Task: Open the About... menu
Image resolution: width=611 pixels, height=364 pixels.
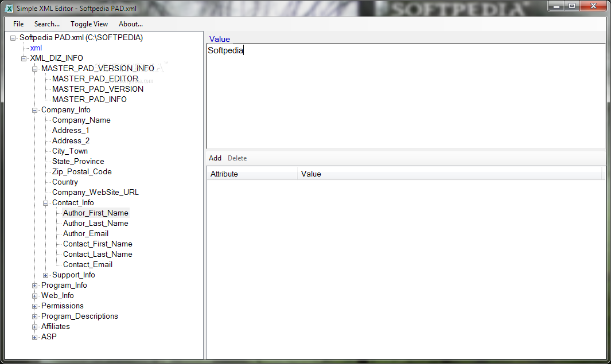Action: [x=131, y=24]
